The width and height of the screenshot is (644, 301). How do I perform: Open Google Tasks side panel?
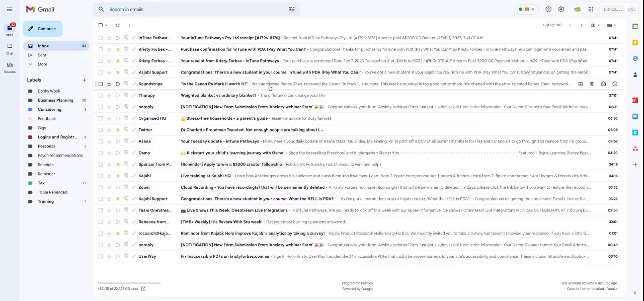click(635, 59)
